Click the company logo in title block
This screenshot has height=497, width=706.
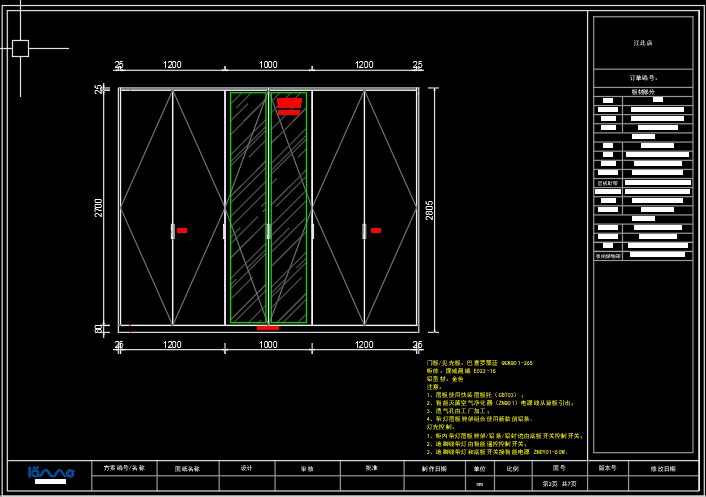click(x=51, y=472)
